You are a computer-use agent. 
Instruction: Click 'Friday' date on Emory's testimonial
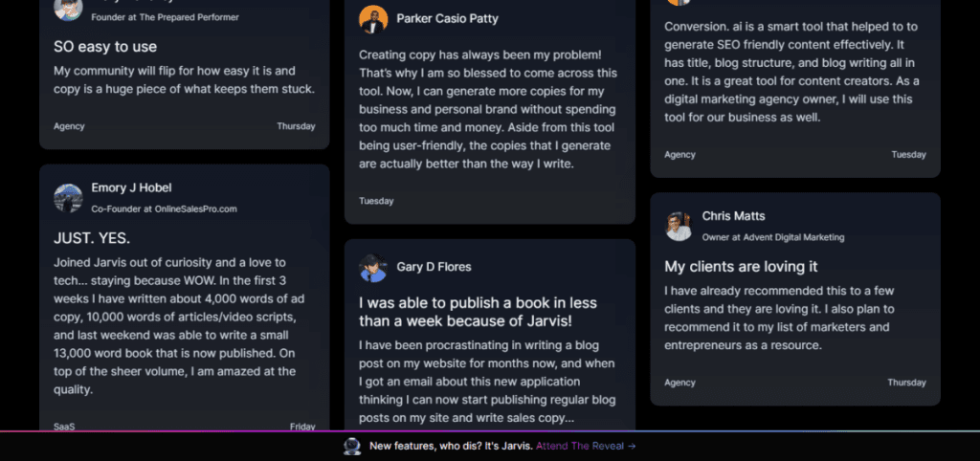(302, 427)
